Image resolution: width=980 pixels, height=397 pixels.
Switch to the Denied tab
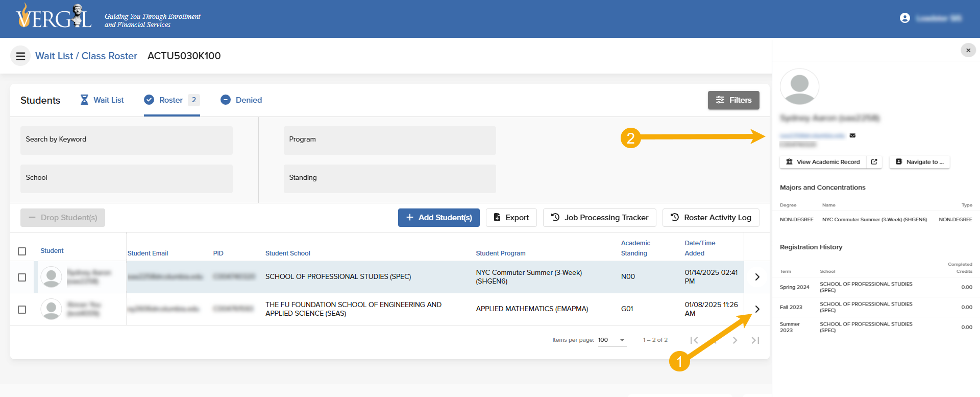click(241, 100)
